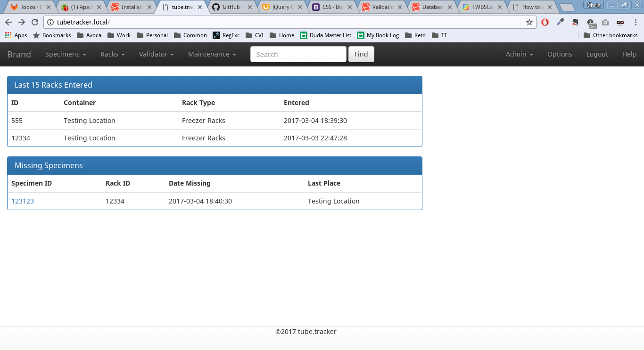Screen dimensions: 644x350
Task: Expand the Validator dropdown menu
Action: point(156,54)
